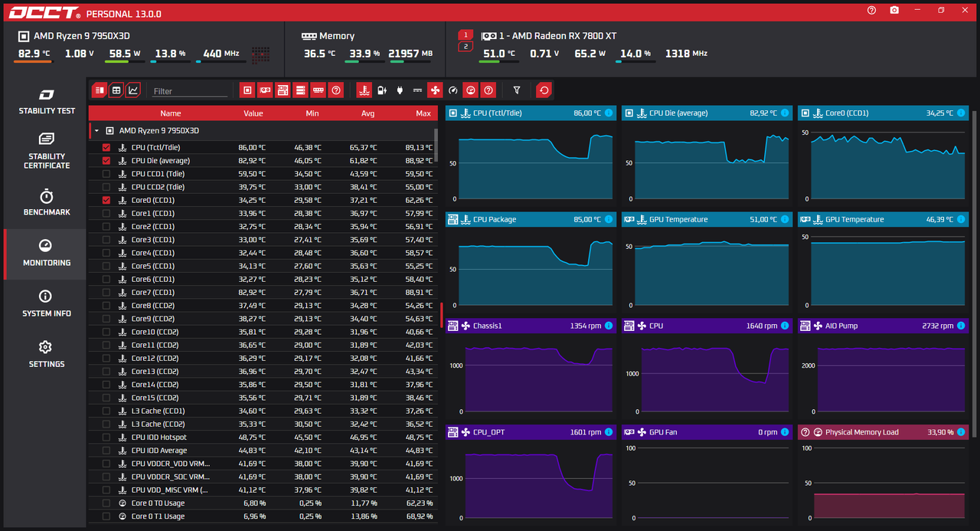Toggle the power plug sensor filter
This screenshot has width=980, height=531.
click(400, 90)
